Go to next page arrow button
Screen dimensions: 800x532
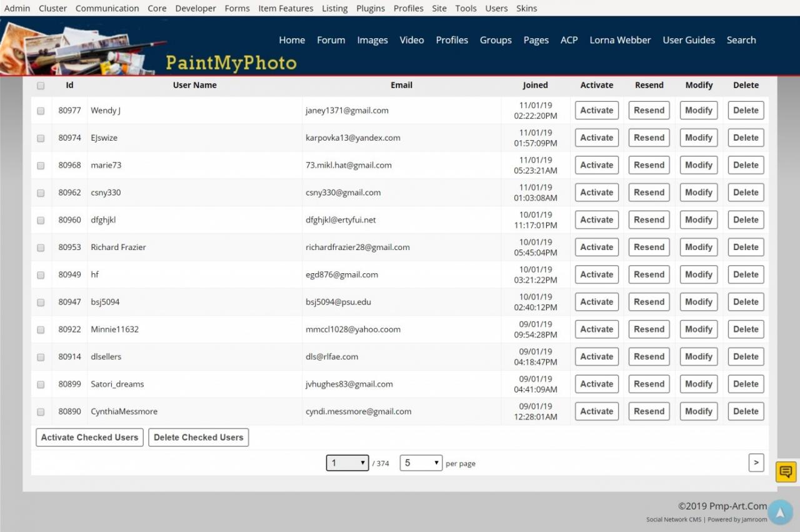pos(756,463)
